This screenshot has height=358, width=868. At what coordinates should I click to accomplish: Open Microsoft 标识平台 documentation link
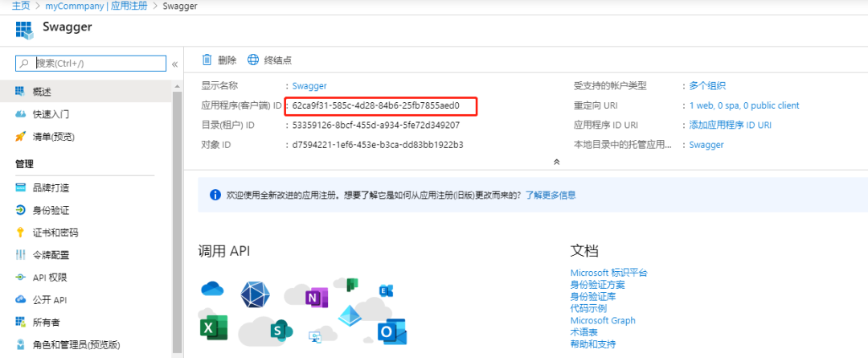click(609, 273)
